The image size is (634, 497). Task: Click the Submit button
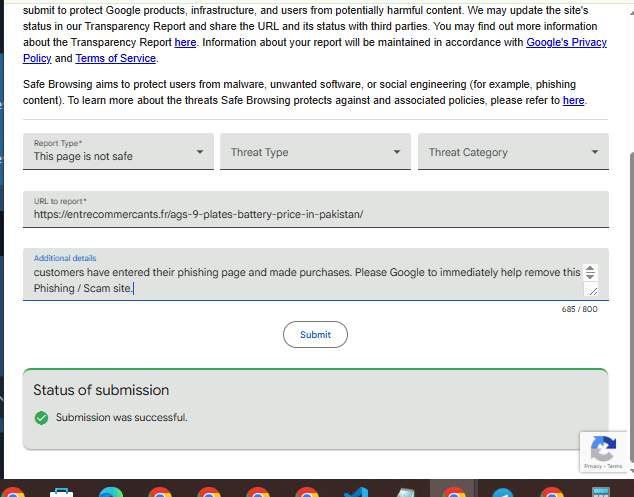315,334
